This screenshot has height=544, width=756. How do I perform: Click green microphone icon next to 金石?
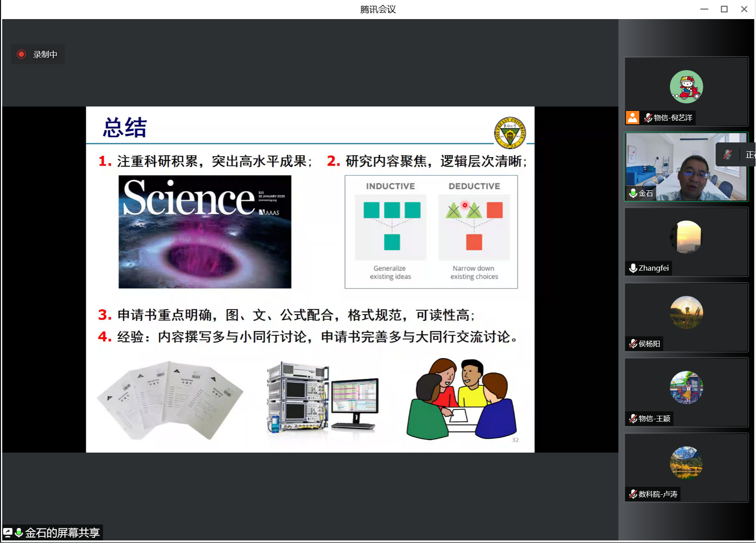[x=633, y=193]
